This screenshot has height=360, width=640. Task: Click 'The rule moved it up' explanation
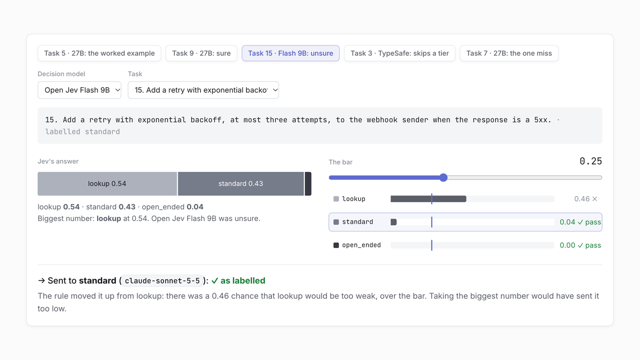point(318,302)
